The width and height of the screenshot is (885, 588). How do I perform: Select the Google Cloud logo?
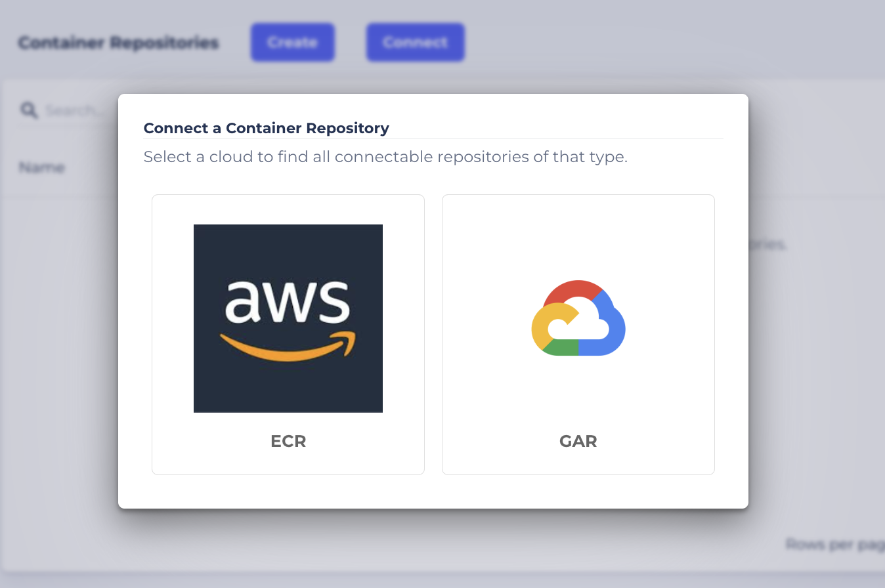point(578,318)
